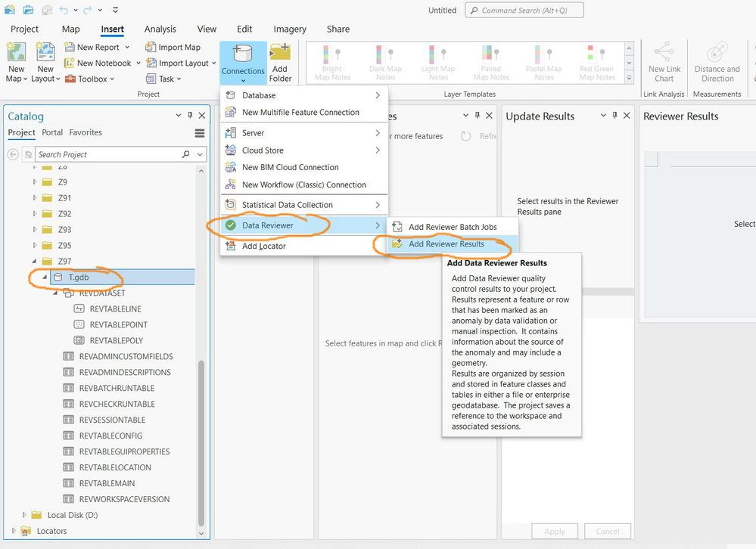Open the Toolbox tool
Viewport: 756px width, 549px height.
[x=89, y=79]
